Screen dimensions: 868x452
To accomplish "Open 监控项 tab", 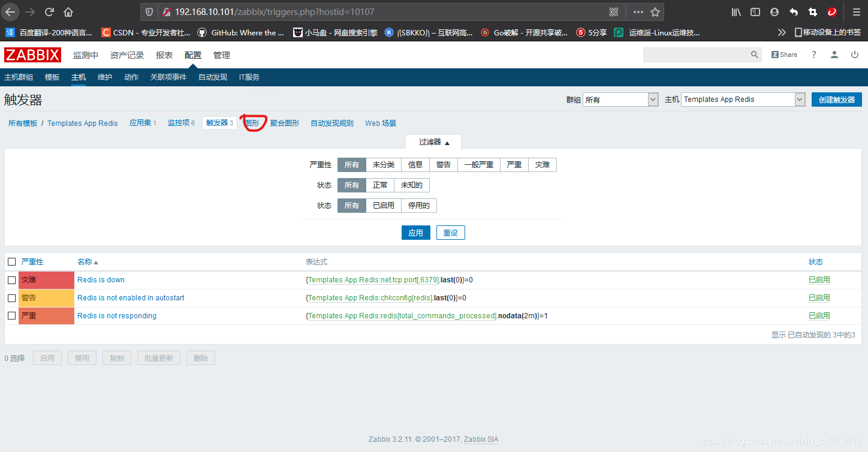I will pyautogui.click(x=181, y=123).
